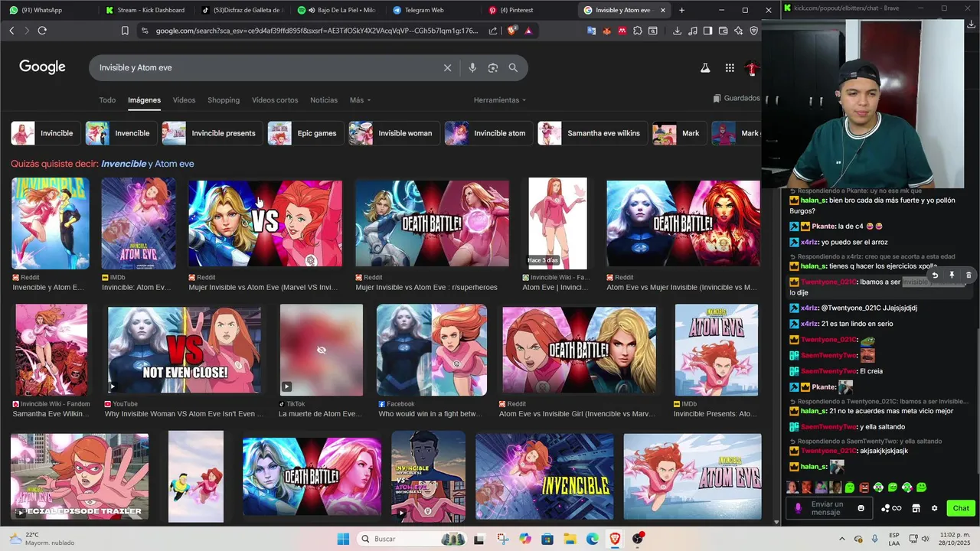Open emoji picker in Kick chat
Image resolution: width=980 pixels, height=551 pixels.
(x=861, y=508)
